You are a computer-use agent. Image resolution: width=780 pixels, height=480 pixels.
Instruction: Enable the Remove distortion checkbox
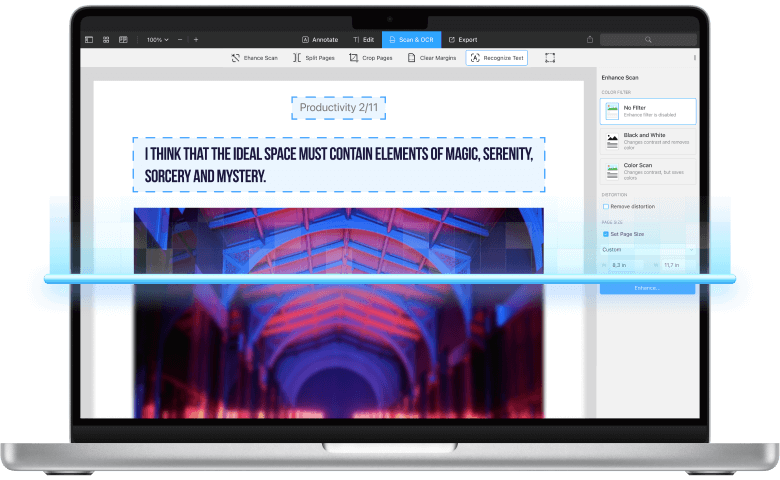606,206
